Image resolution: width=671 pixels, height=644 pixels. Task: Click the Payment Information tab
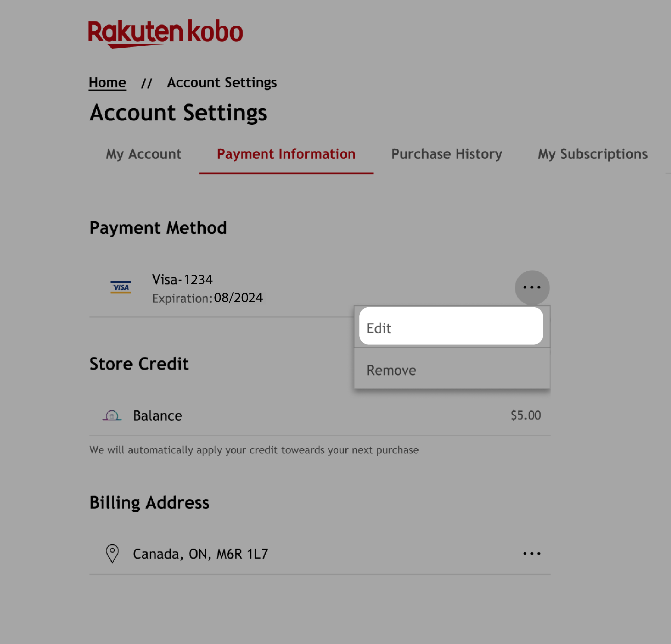[286, 154]
